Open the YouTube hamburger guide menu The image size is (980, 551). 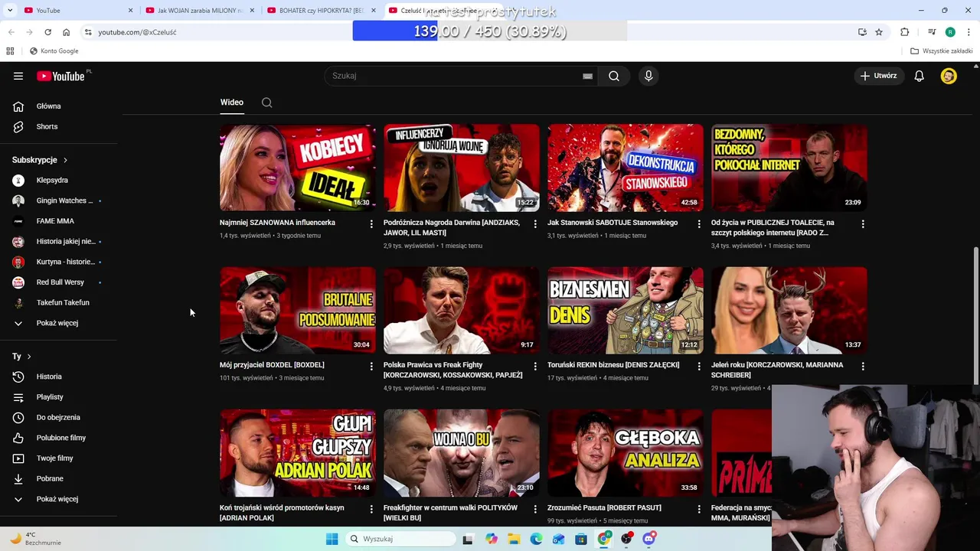point(18,76)
